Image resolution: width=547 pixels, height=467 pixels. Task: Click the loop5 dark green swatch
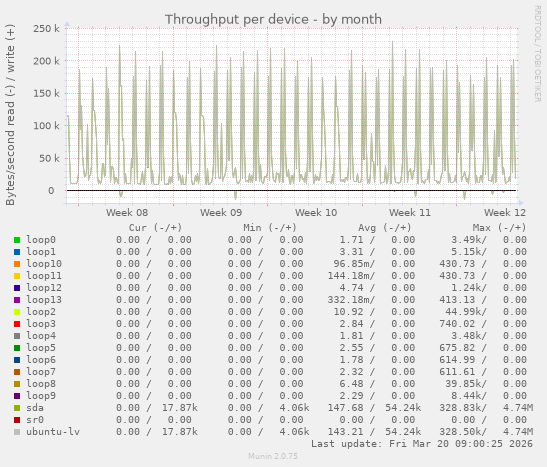coord(17,348)
